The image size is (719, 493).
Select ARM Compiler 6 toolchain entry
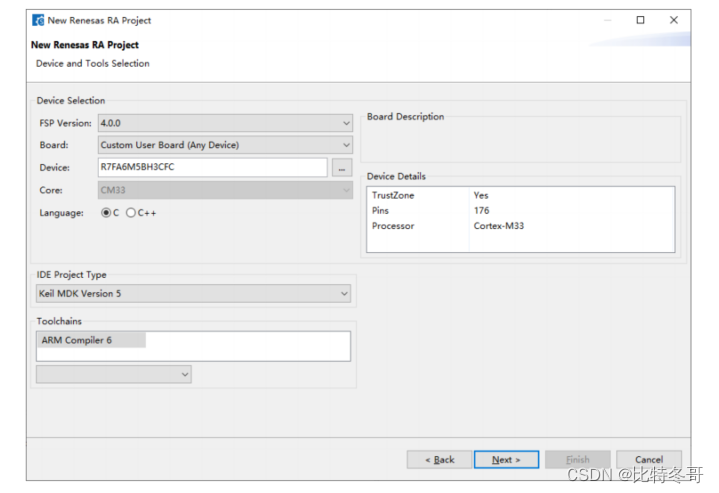[x=91, y=340]
